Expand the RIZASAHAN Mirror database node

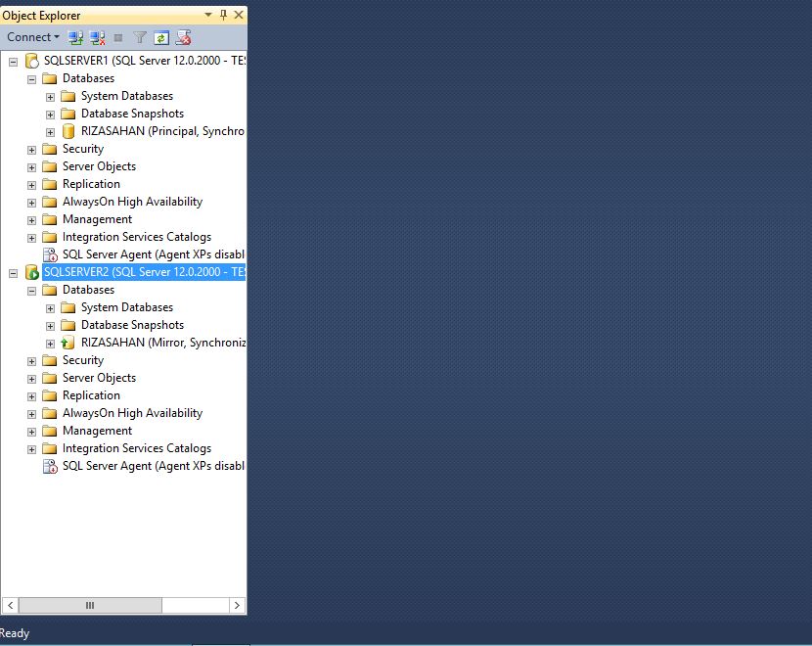coord(50,343)
